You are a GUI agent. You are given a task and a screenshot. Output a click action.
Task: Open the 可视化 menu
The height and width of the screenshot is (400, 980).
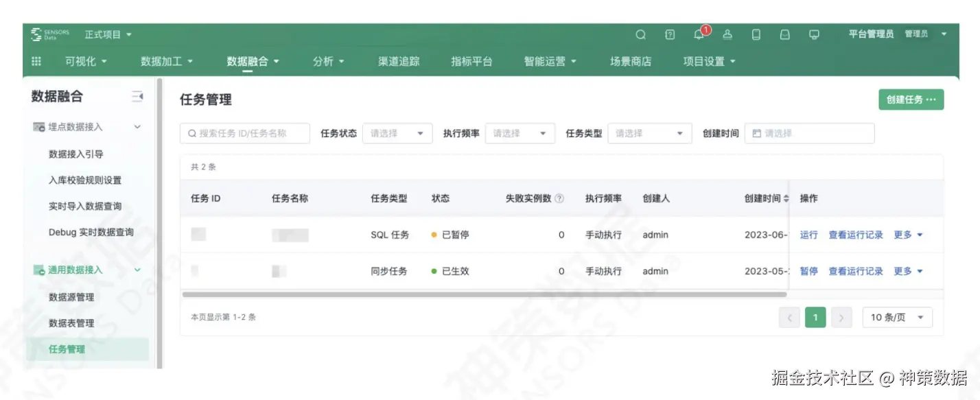pyautogui.click(x=86, y=61)
